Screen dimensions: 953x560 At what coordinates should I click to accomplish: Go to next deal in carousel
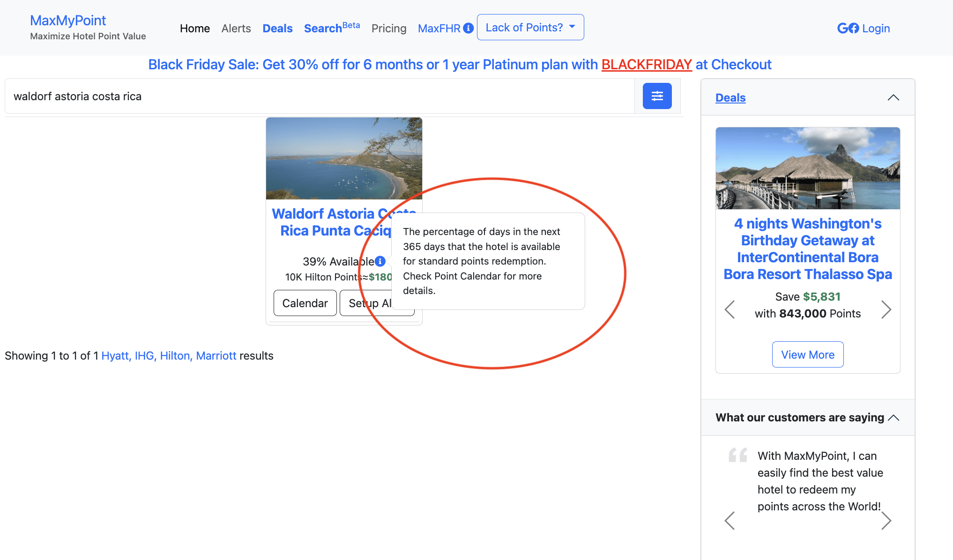tap(886, 309)
